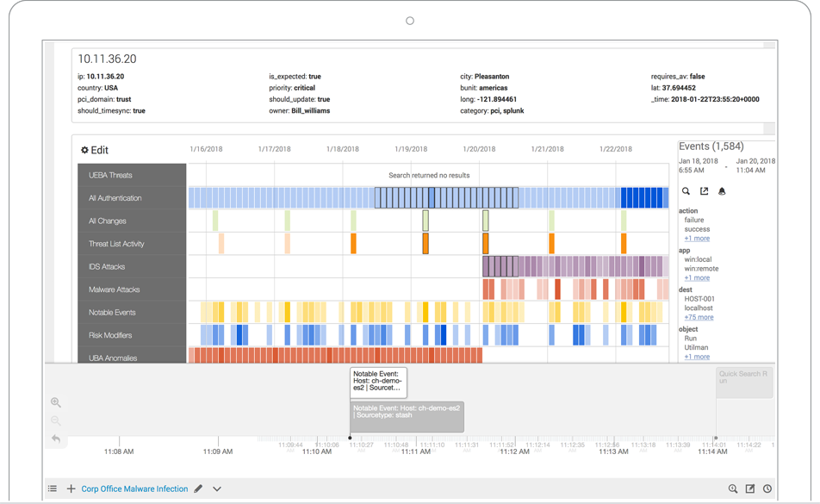This screenshot has width=820, height=504.
Task: Open the bottom bar clock history icon
Action: click(767, 488)
